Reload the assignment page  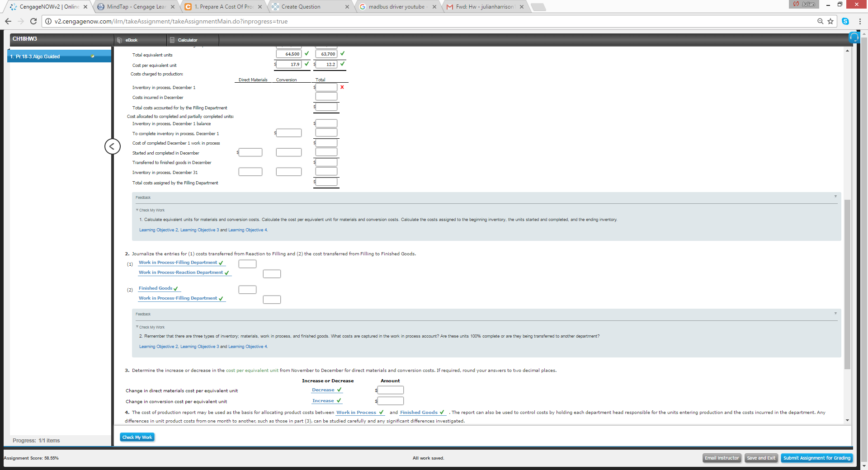[33, 21]
